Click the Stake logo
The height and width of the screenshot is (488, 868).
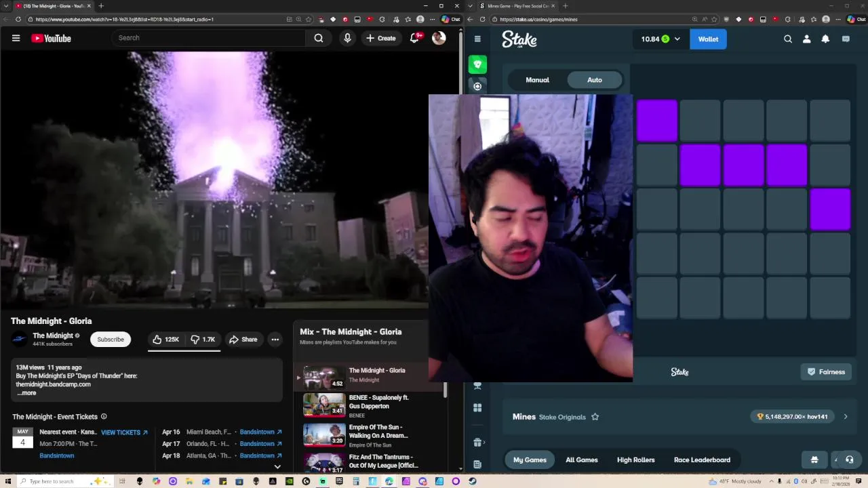[519, 39]
